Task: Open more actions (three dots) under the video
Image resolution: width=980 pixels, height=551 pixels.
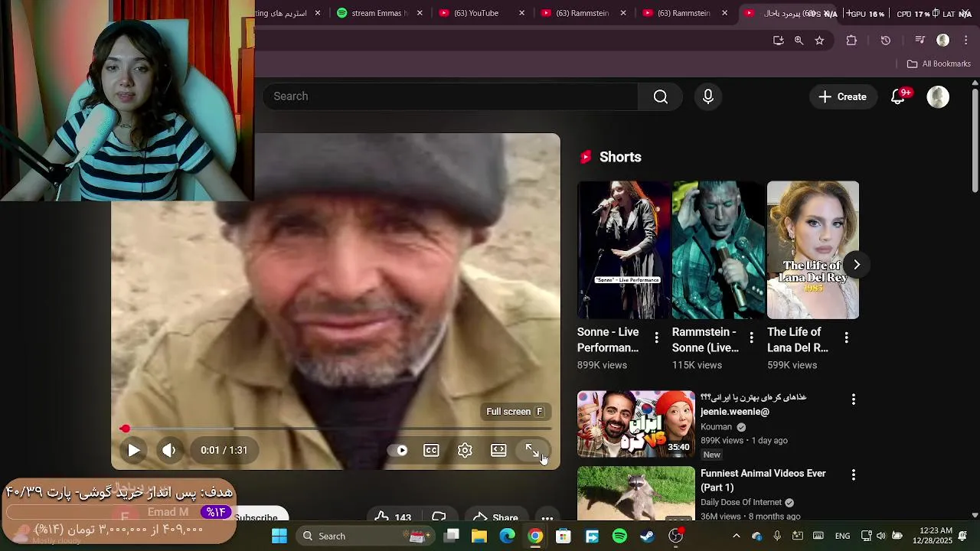Action: [x=547, y=517]
